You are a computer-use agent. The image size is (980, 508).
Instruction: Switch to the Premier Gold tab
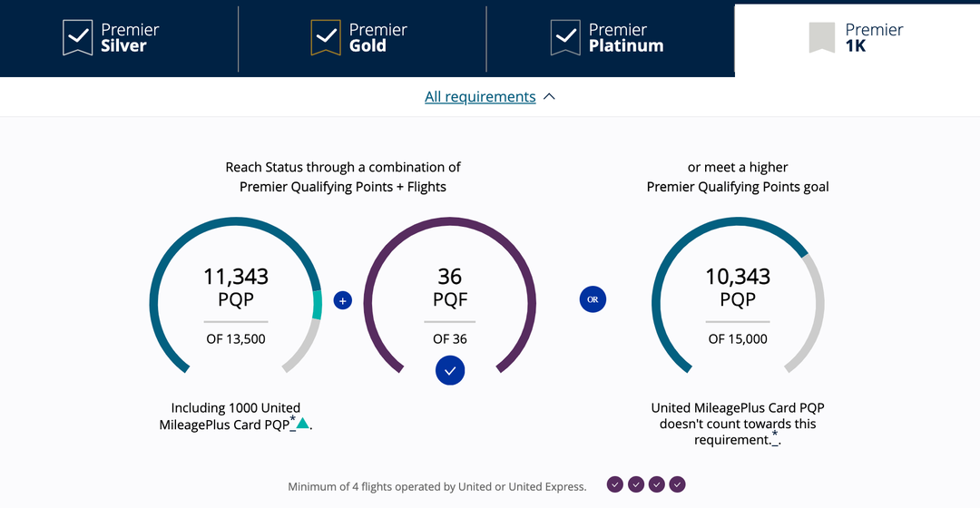coord(378,38)
